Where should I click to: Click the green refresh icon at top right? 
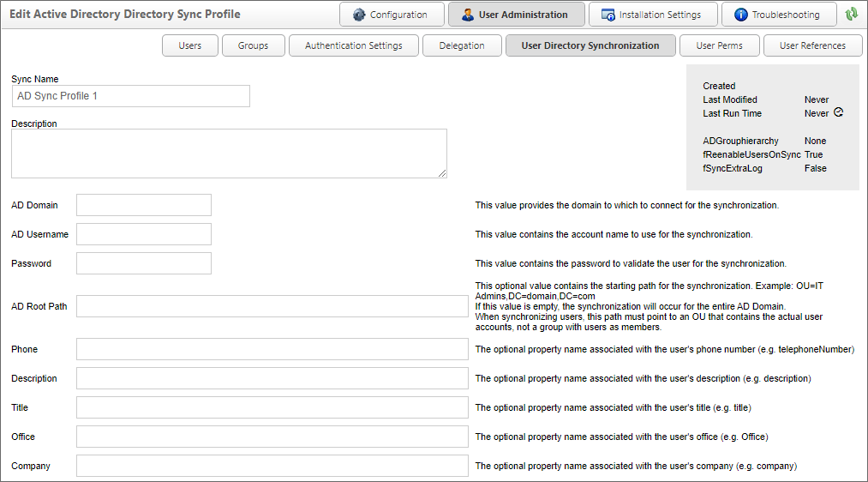click(851, 15)
